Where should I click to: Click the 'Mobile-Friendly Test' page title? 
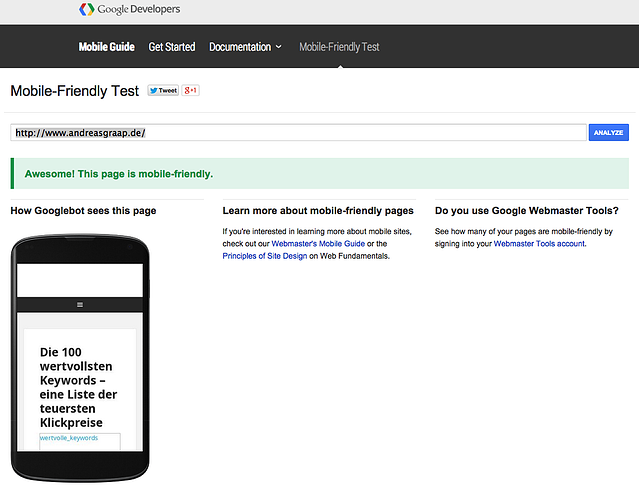[75, 90]
